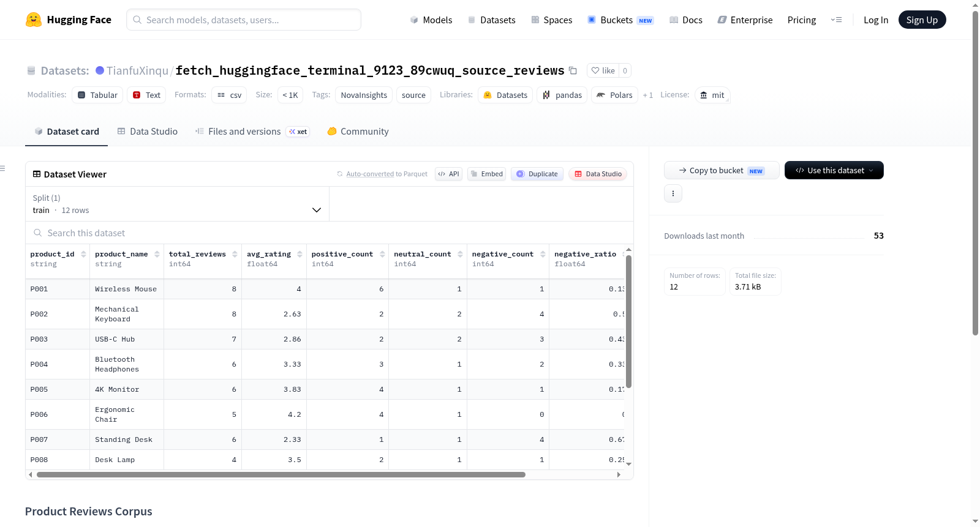
Task: Click the mit license tag
Action: click(x=712, y=95)
